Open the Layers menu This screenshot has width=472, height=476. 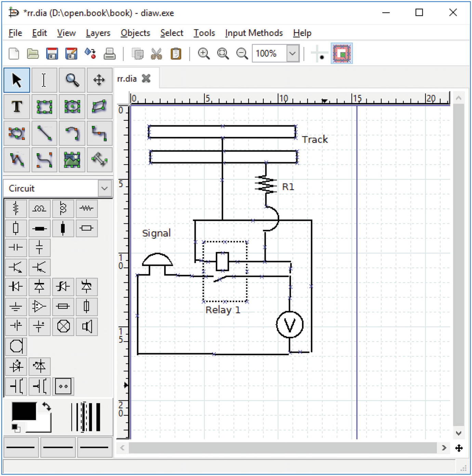[x=98, y=33]
